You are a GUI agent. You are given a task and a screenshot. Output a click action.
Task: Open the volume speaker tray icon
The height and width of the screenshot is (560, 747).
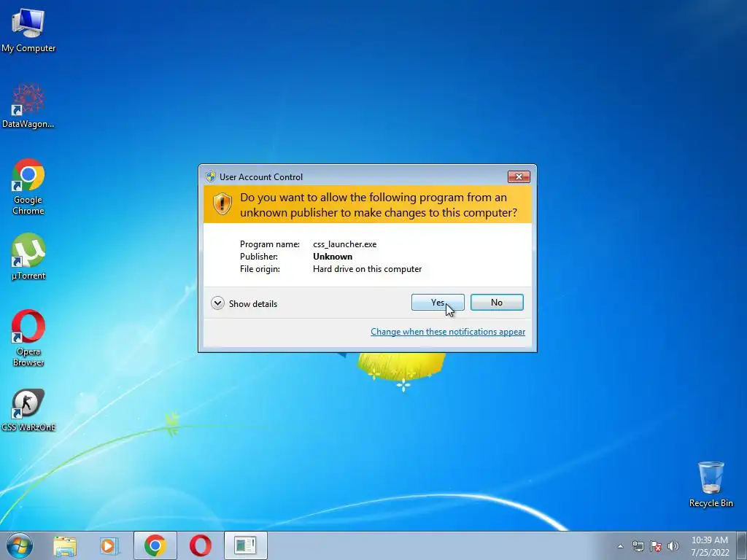point(673,546)
